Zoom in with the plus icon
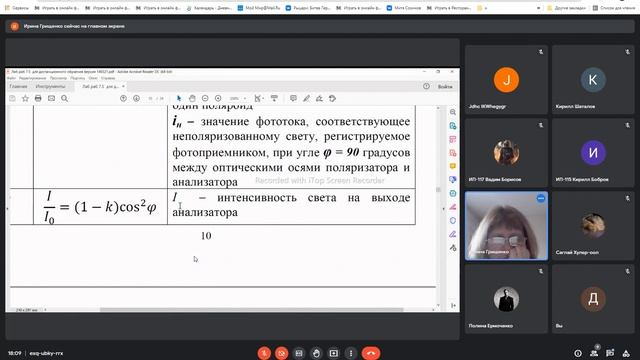640x360 pixels. (218, 98)
